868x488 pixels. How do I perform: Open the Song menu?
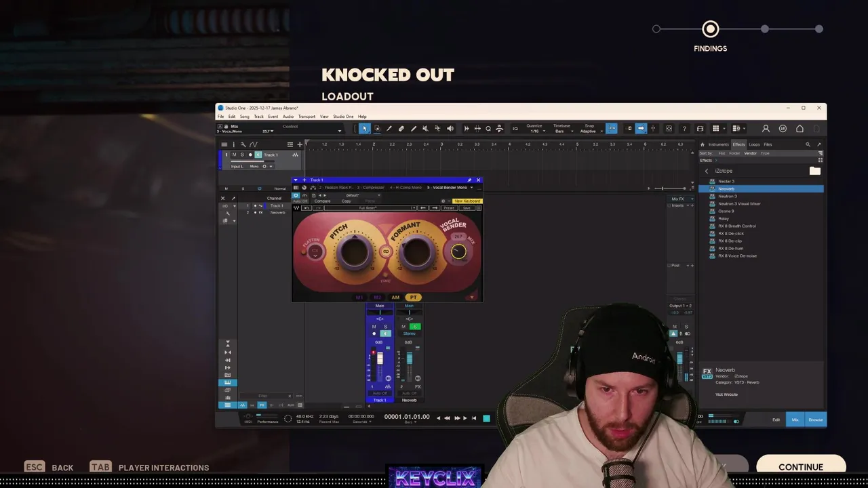point(244,117)
